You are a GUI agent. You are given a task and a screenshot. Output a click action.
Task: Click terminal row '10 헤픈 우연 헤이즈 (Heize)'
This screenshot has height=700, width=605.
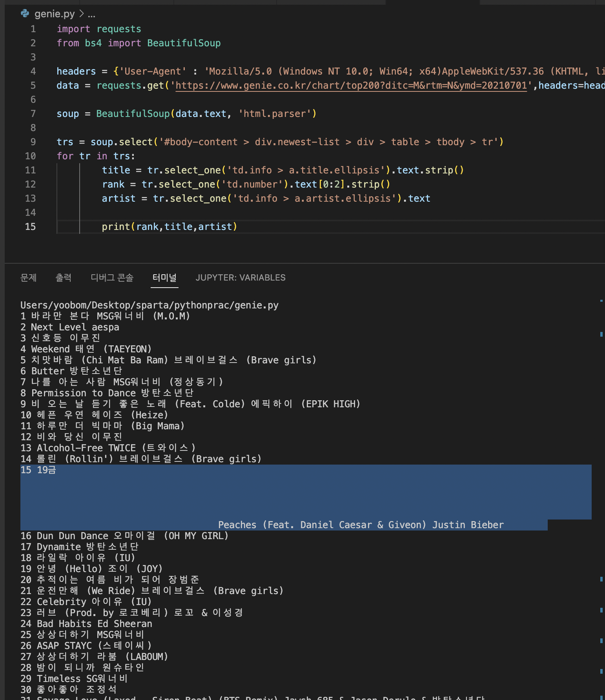(x=94, y=415)
